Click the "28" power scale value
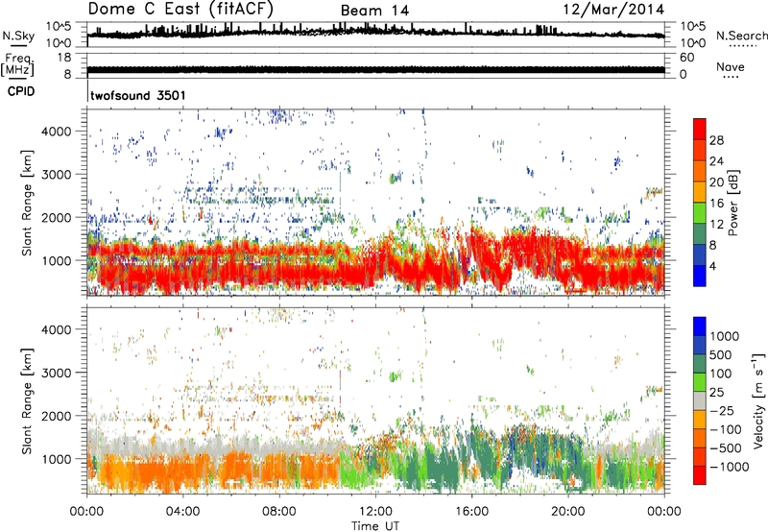Image resolution: width=768 pixels, height=532 pixels. pyautogui.click(x=716, y=140)
